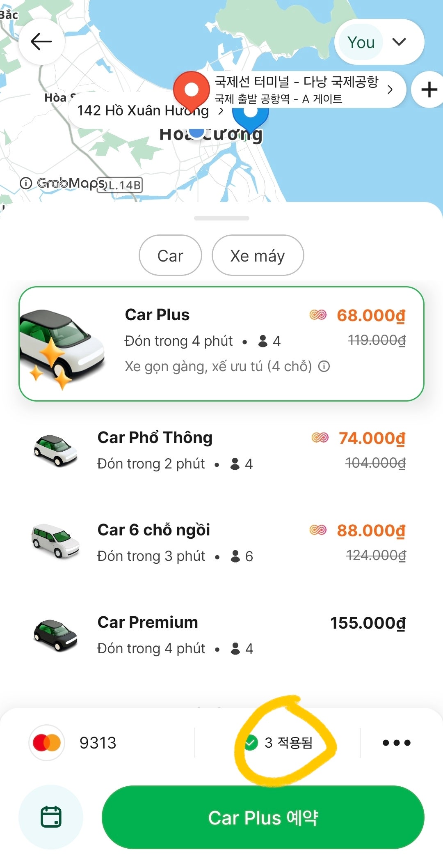Image resolution: width=443 pixels, height=868 pixels.
Task: Add a stop with the plus icon
Action: [429, 90]
